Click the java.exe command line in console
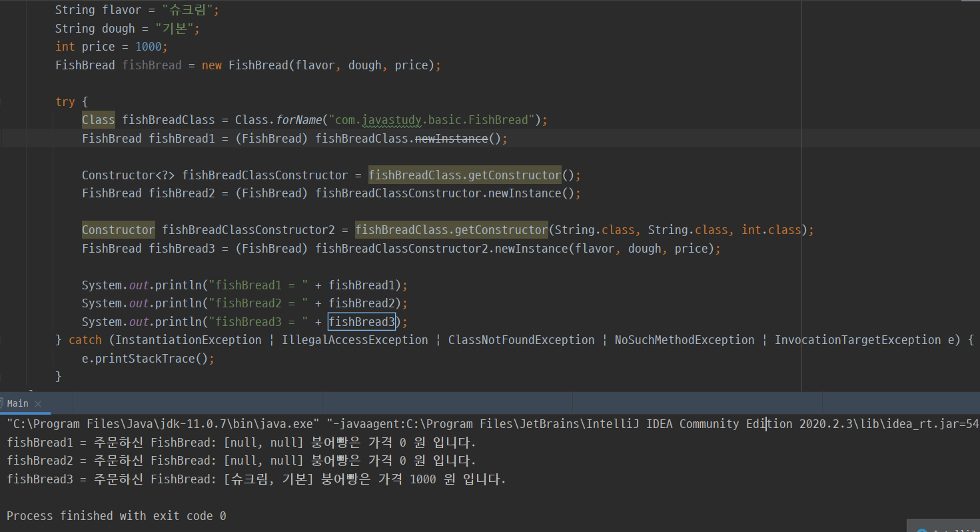The image size is (980, 532). [x=400, y=424]
